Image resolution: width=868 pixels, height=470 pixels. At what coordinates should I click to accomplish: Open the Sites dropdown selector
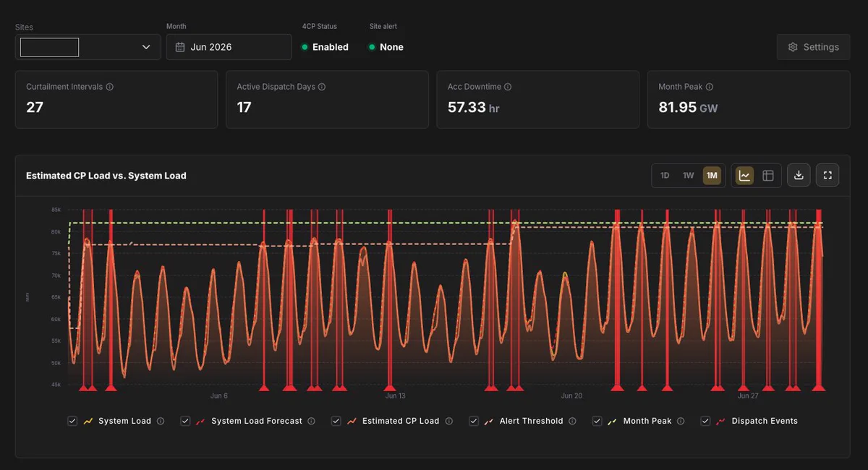pos(88,47)
